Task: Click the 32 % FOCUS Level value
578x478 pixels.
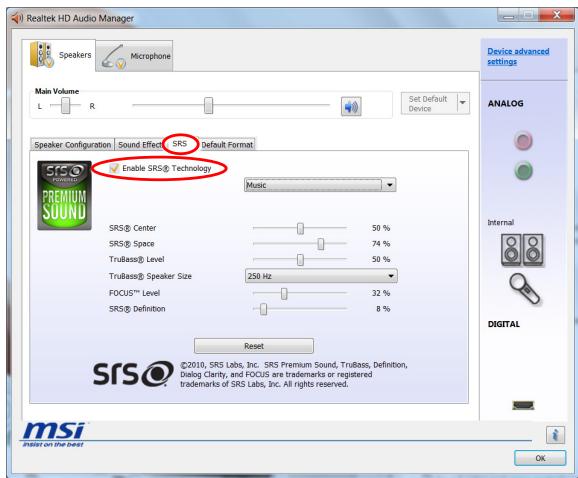Action: tap(381, 293)
